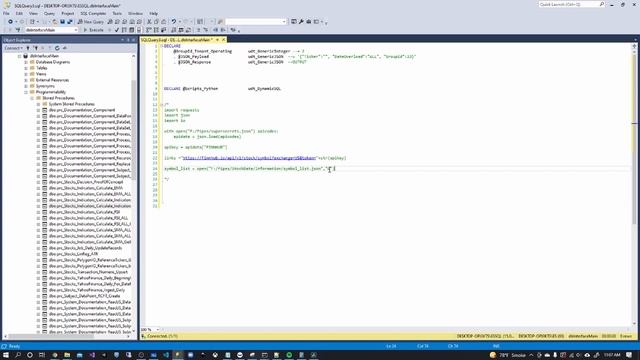640x360 pixels.
Task: Open the editor zoom level dropdown
Action: tap(158, 329)
